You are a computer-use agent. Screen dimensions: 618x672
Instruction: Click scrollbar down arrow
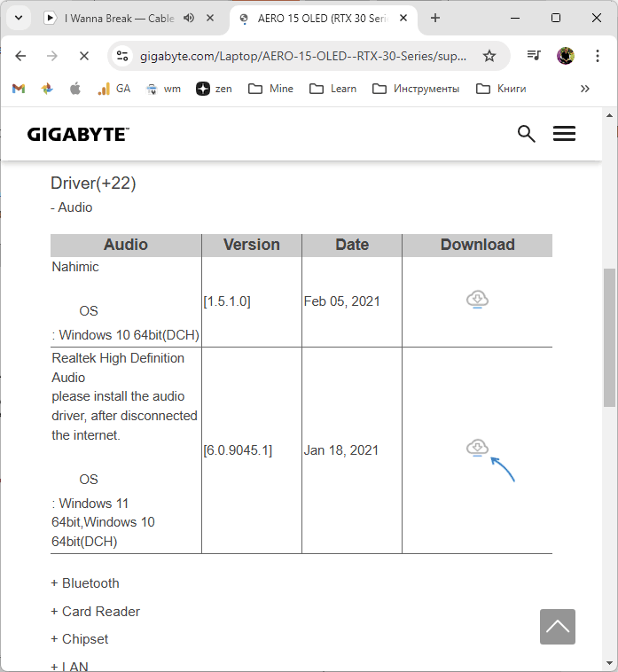[609, 663]
